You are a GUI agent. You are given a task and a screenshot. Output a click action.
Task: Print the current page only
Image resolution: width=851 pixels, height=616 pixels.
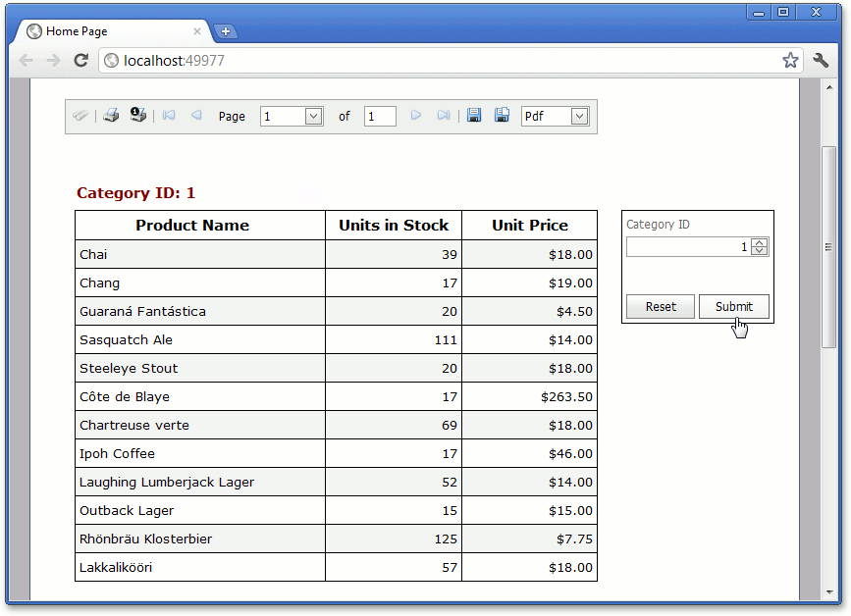click(x=138, y=116)
